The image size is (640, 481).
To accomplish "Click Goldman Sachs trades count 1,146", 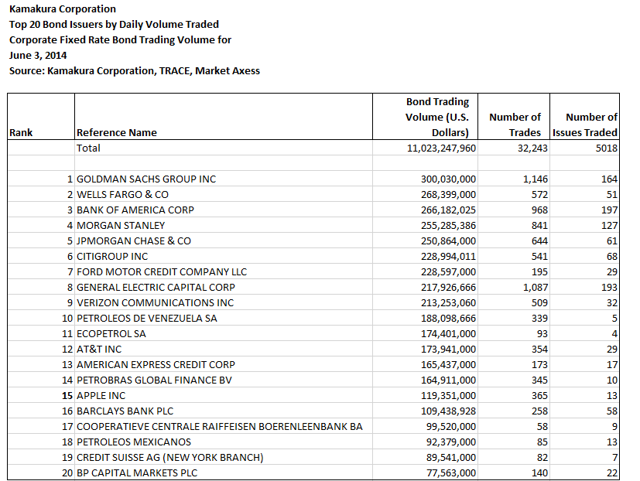I will [536, 179].
